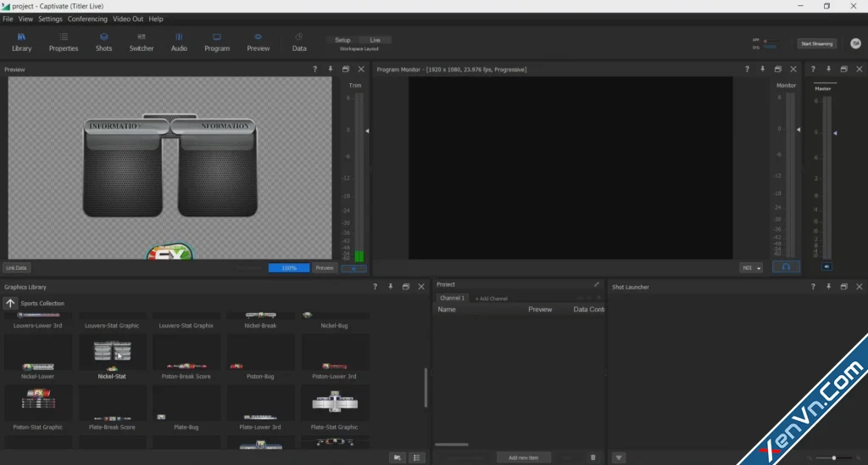Click the Sports Collection folder label
Screen dimensions: 868x465
pyautogui.click(x=42, y=303)
